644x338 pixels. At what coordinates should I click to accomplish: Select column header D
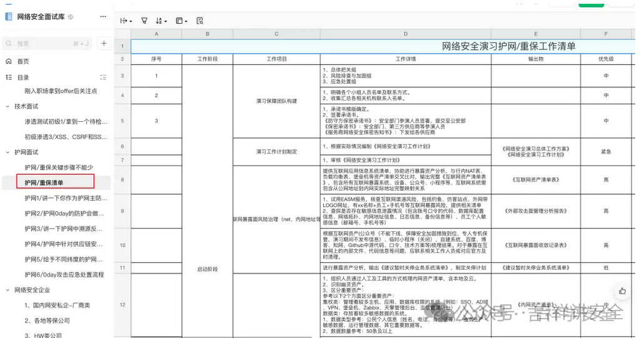coord(405,34)
